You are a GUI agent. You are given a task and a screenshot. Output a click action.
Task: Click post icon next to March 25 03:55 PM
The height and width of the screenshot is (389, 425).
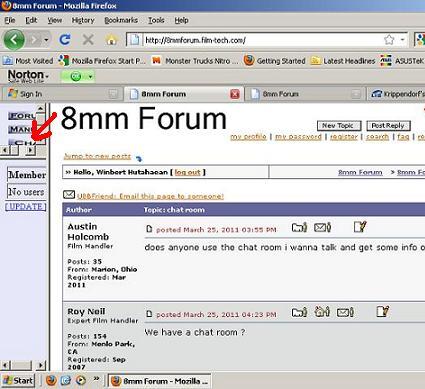149,229
